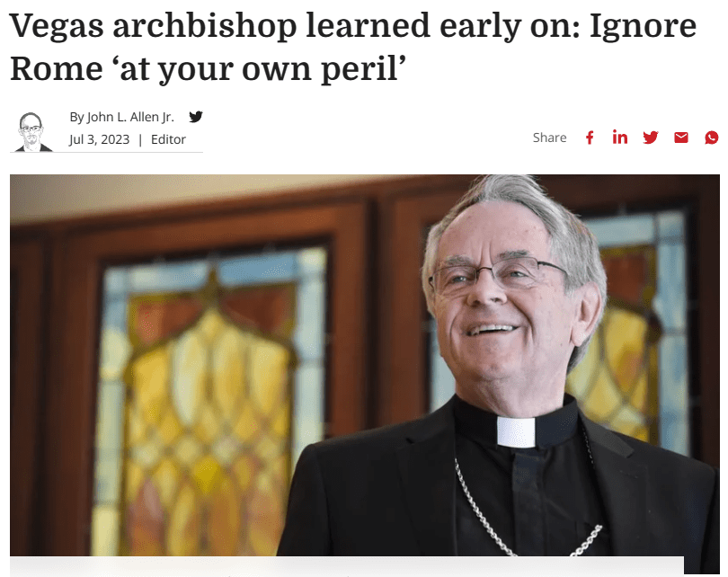Viewport: 728px width, 577px height.
Task: Share article via email envelope icon
Action: click(681, 138)
